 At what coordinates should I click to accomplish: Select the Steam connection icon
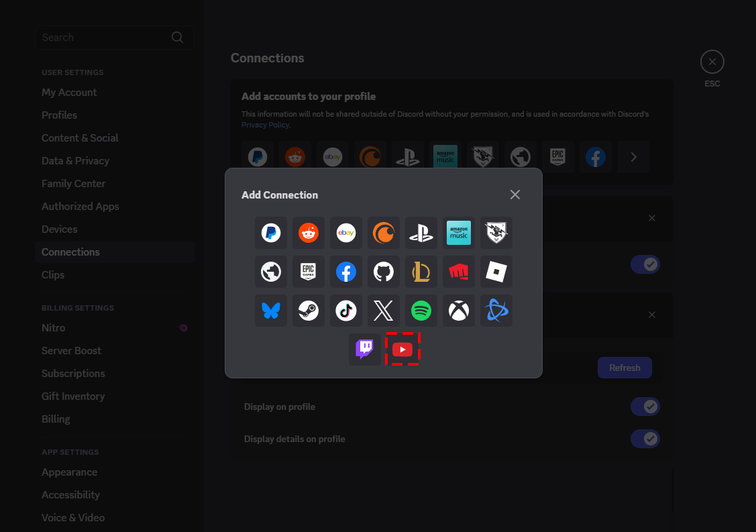click(309, 311)
